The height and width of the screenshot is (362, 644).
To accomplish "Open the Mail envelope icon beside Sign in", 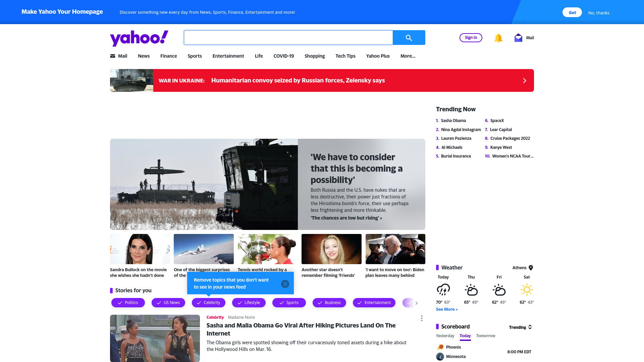I will pyautogui.click(x=518, y=38).
